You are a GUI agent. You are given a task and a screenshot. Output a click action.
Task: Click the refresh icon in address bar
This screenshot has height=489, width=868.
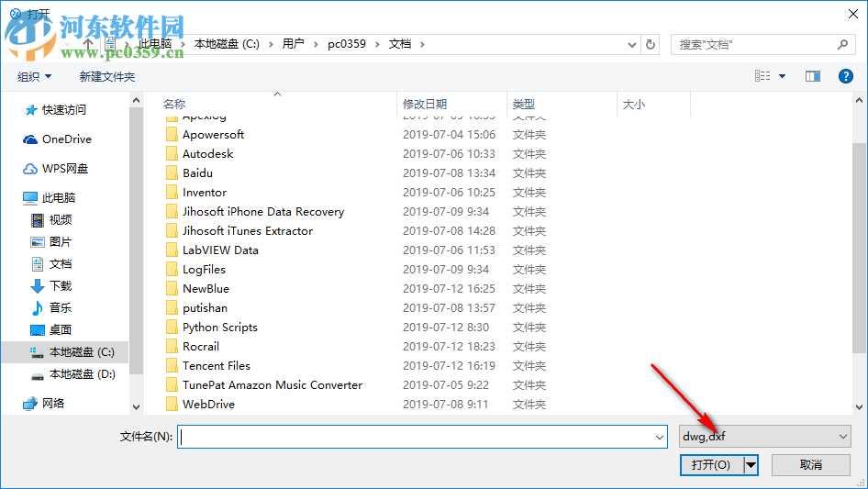651,44
